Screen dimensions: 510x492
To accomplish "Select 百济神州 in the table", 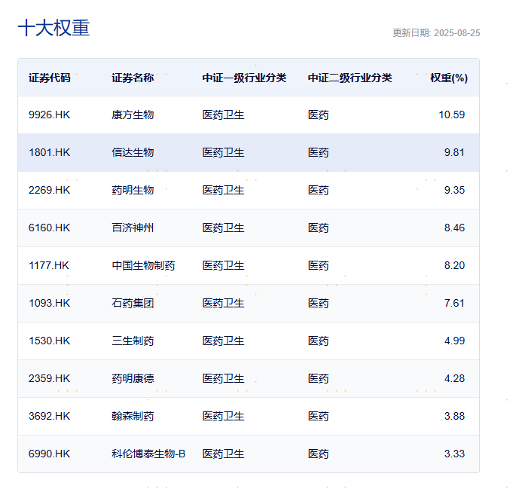I will tap(133, 228).
